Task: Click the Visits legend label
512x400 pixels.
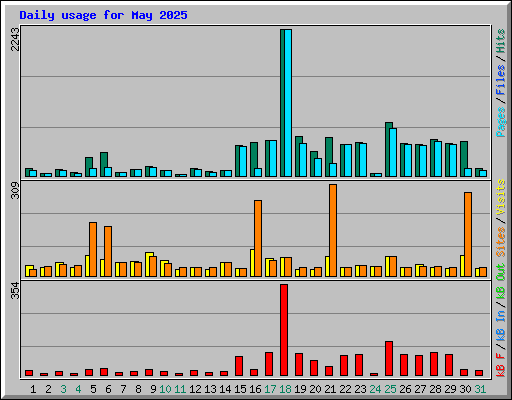Action: pos(501,197)
